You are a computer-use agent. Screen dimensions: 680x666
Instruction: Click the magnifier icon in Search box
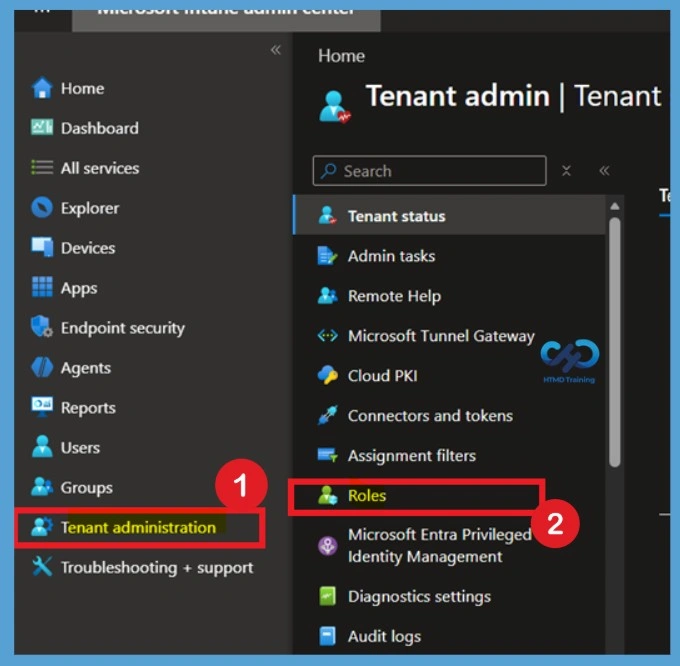tap(329, 171)
